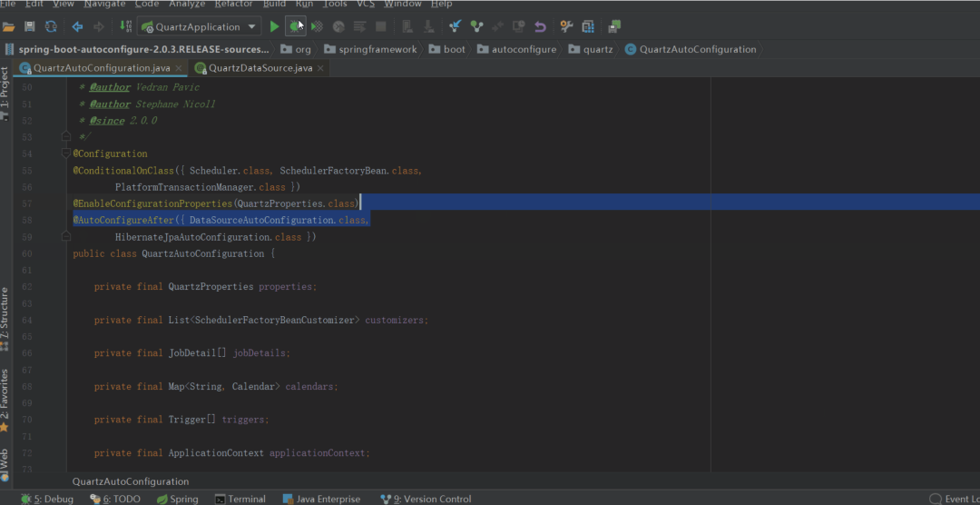This screenshot has height=505, width=980.
Task: Open the QuartzApplication run configuration dropdown
Action: pos(199,26)
